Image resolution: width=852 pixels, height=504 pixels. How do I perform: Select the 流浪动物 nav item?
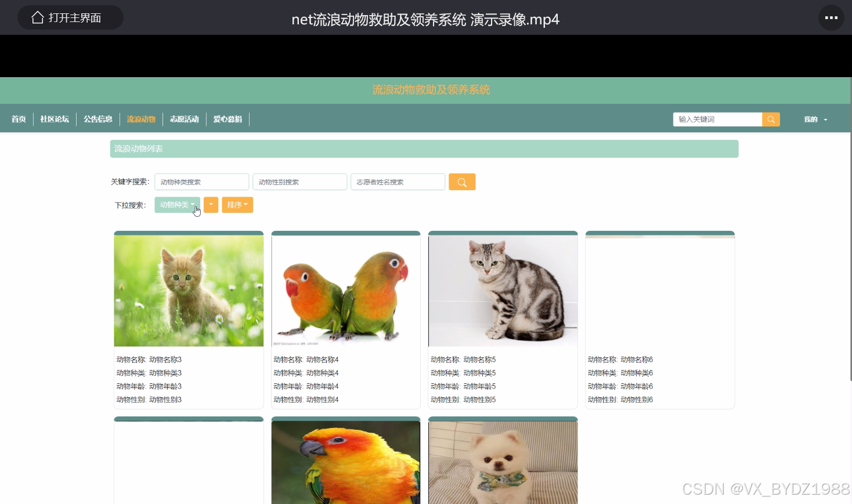tap(141, 119)
